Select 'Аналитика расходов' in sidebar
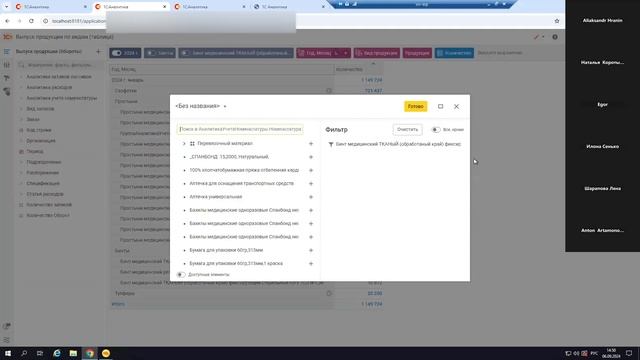Screen dimensions: 640x360 pyautogui.click(x=49, y=87)
